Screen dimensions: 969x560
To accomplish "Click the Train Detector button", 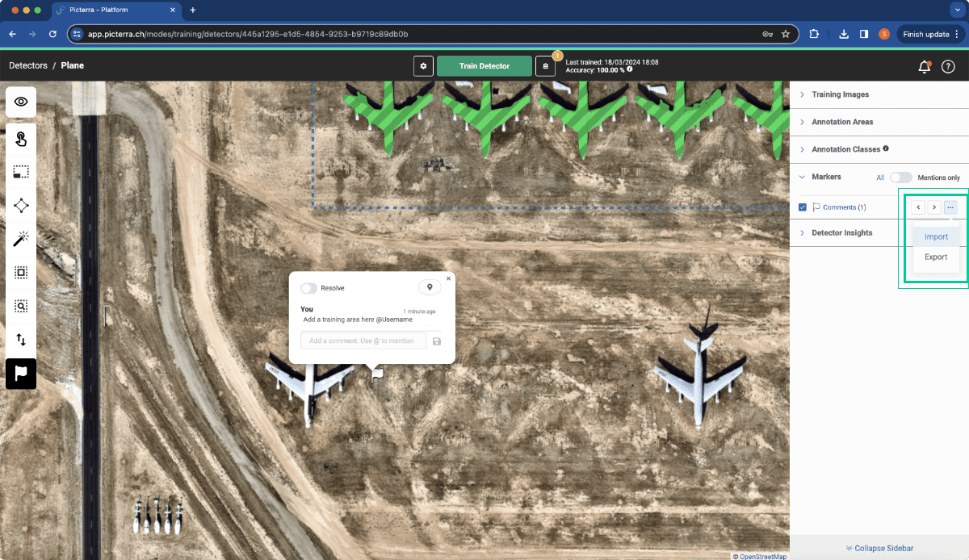I will [484, 66].
